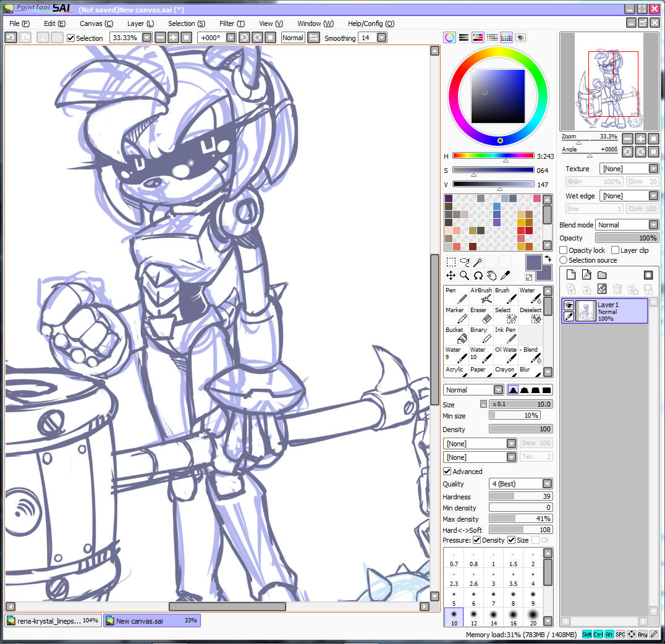Enable Opacity lock for the layer
Image resolution: width=665 pixels, height=644 pixels.
click(x=564, y=250)
